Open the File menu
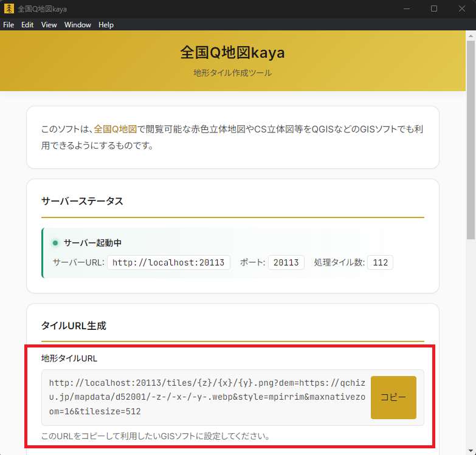This screenshot has width=476, height=455. pos(9,25)
